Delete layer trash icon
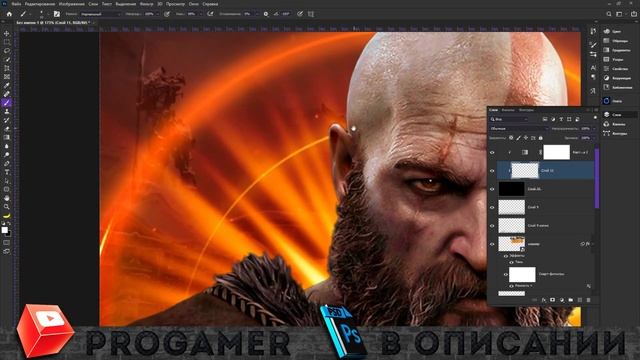The height and width of the screenshot is (360, 640). pos(588,300)
